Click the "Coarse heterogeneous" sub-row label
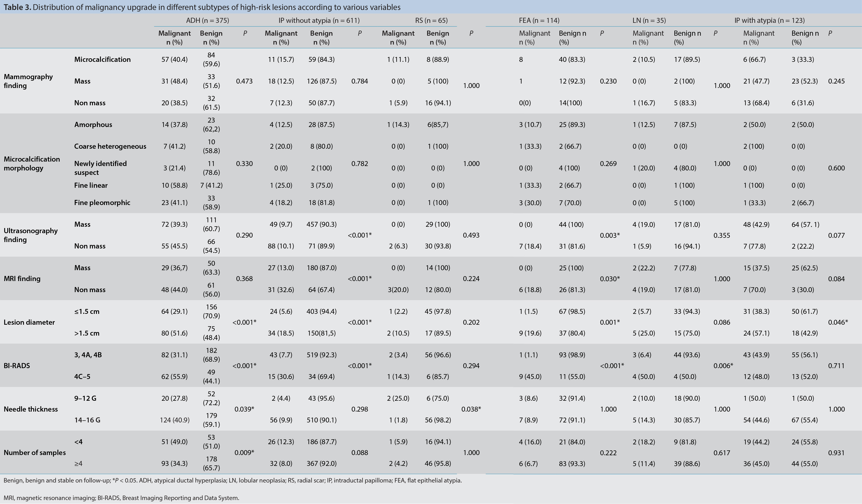 [110, 146]
